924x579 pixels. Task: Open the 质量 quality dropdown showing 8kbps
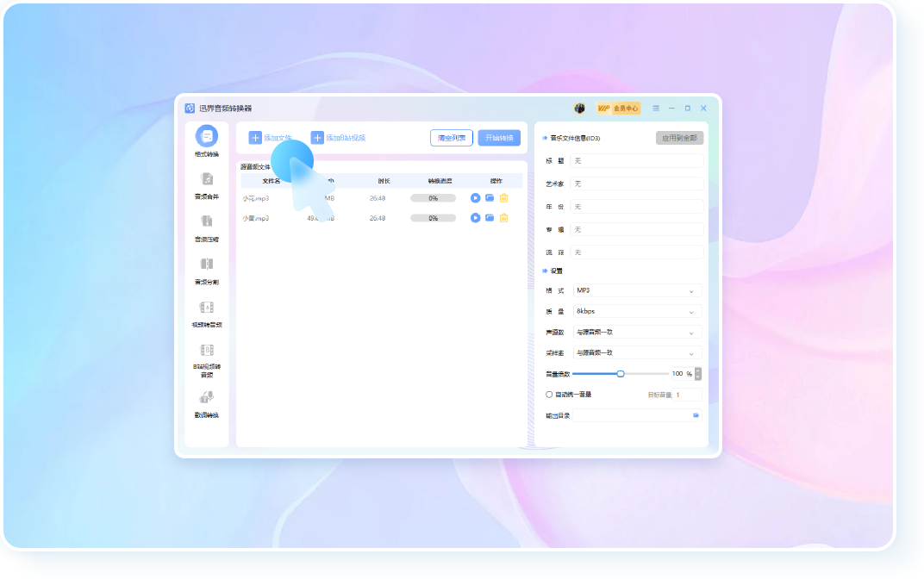pos(637,311)
